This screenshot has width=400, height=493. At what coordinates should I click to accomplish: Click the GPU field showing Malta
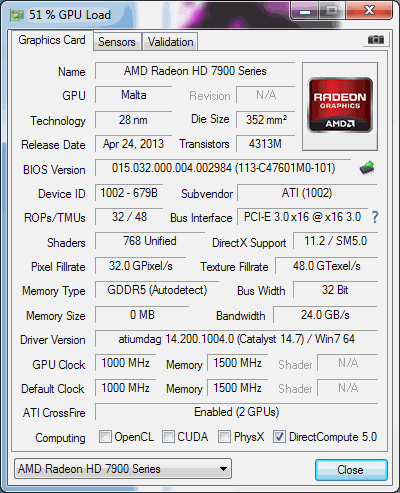pyautogui.click(x=134, y=95)
